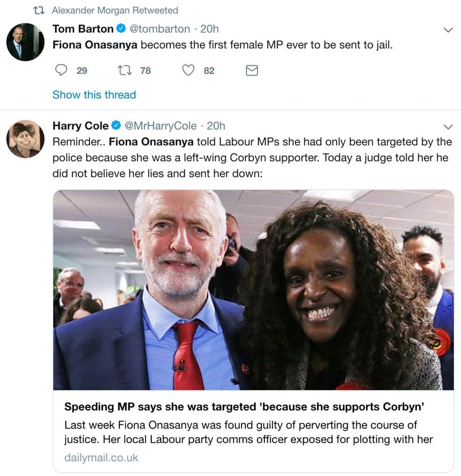The width and height of the screenshot is (461, 476).
Task: Click the Harry Cole display name
Action: (x=80, y=126)
